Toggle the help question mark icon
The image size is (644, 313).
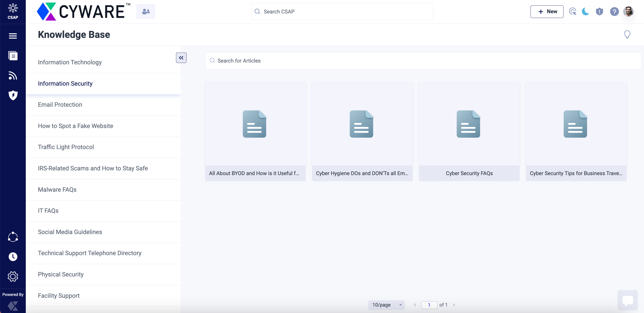point(614,11)
